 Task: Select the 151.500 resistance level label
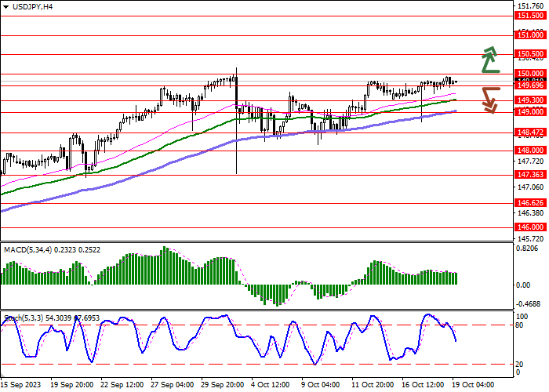[530, 16]
